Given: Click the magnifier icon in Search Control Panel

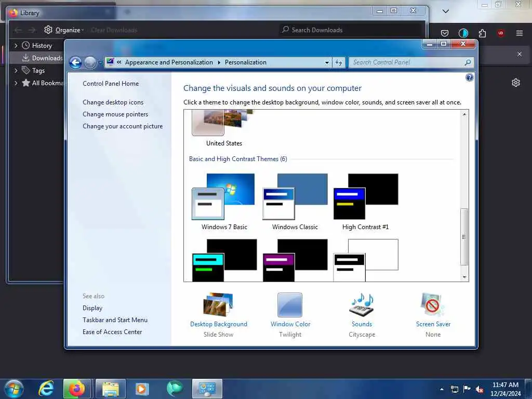Looking at the screenshot, I should pyautogui.click(x=468, y=62).
